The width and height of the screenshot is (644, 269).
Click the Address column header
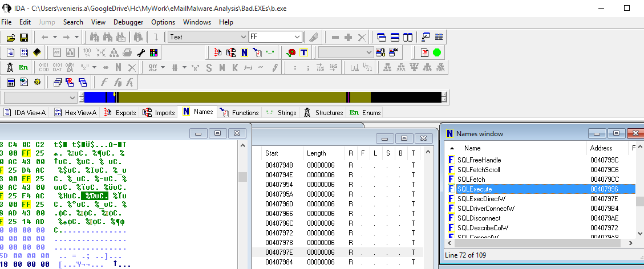point(601,148)
